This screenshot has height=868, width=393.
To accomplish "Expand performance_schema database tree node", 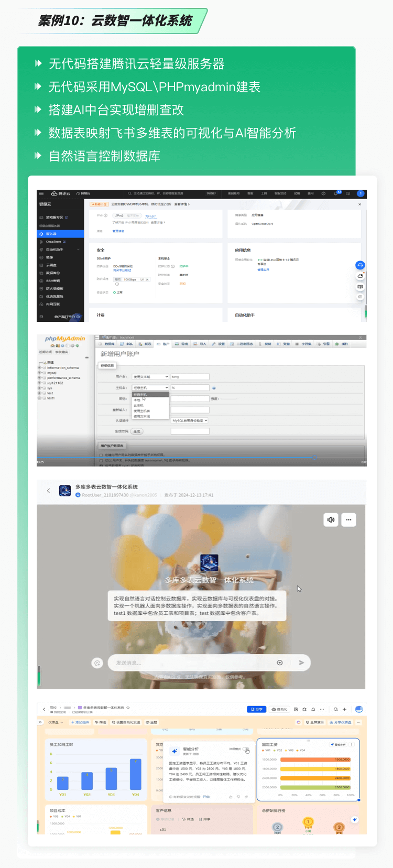I will (x=40, y=377).
